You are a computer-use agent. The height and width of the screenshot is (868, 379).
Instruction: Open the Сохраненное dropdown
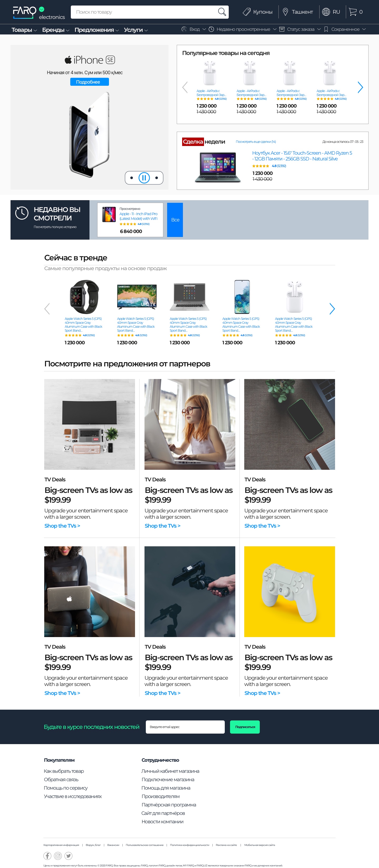(x=345, y=29)
